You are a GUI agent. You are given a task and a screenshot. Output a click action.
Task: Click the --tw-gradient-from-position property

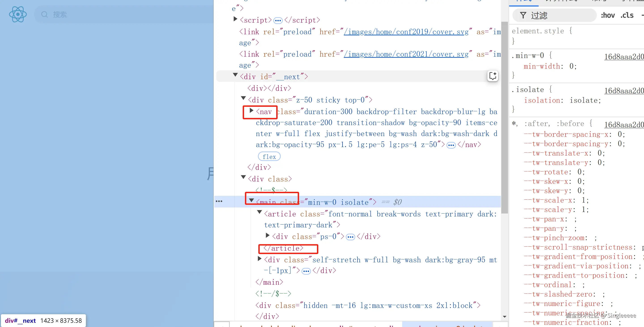pos(578,257)
